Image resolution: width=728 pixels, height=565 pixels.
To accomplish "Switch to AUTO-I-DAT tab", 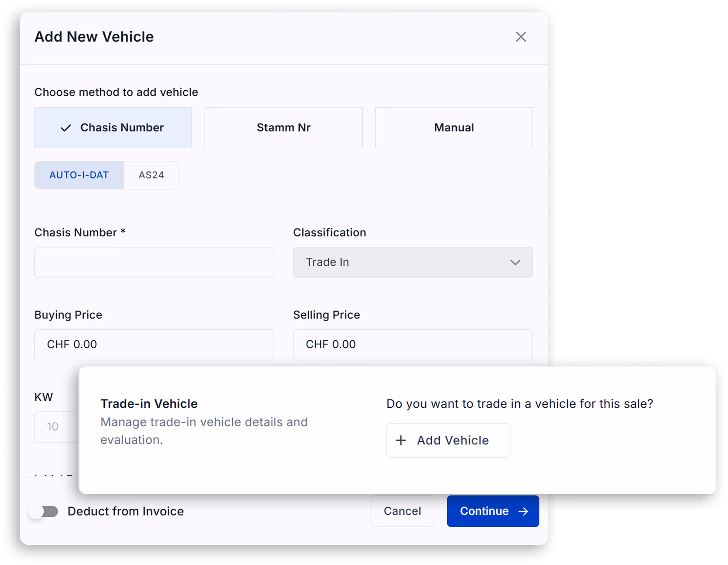I will tap(79, 175).
